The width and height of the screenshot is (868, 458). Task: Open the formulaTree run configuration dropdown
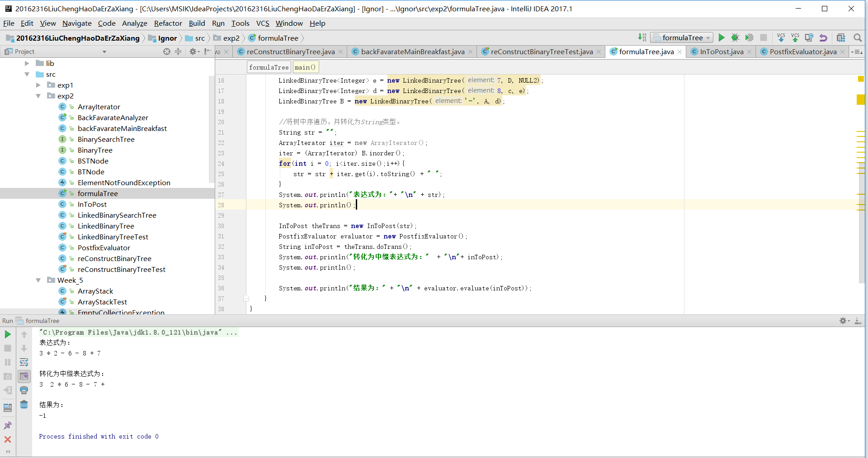click(x=682, y=37)
